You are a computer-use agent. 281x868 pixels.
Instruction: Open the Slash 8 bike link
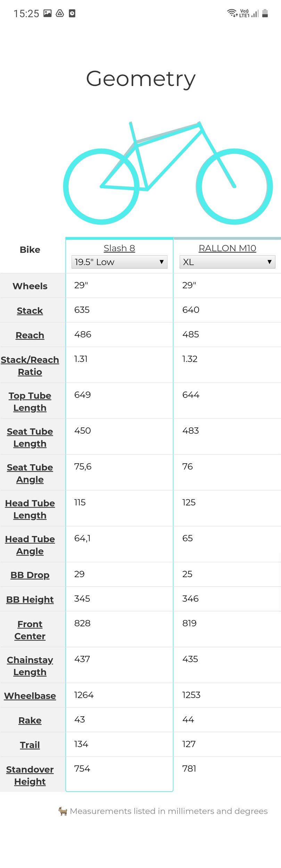(119, 248)
